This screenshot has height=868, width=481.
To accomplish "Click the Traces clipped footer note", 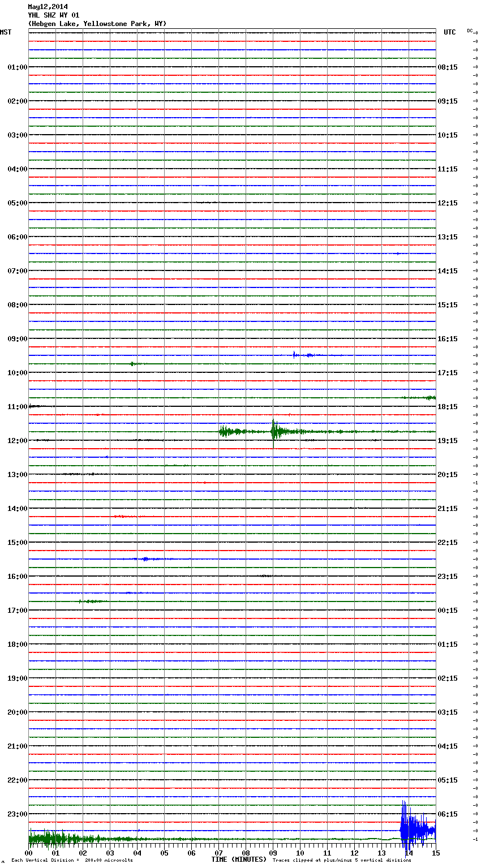I will click(342, 860).
